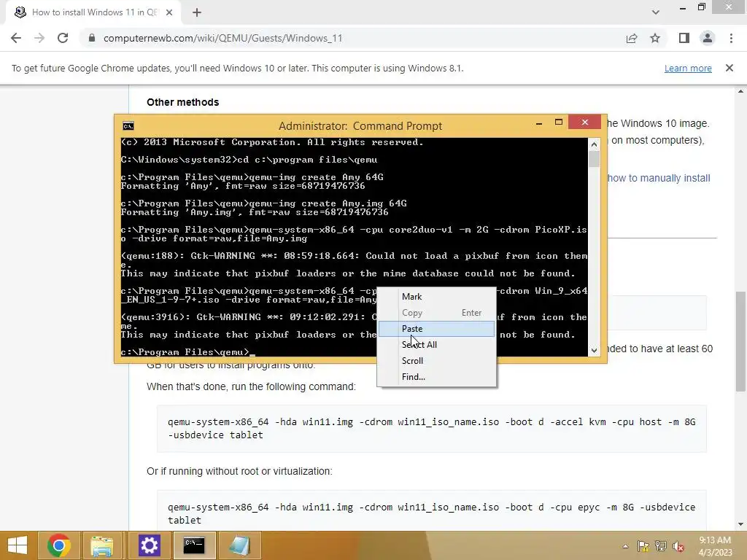The image size is (747, 560).
Task: Click the current c:\Program Files\qemu> prompt line
Action: click(187, 352)
